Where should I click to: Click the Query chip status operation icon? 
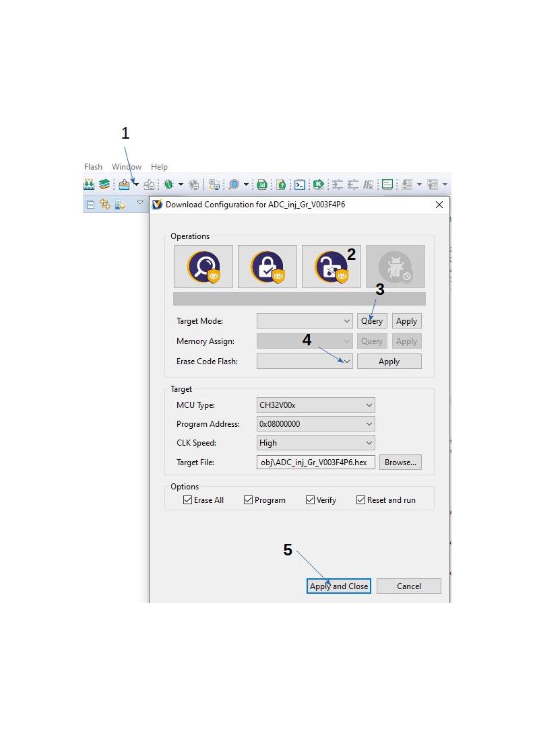click(203, 267)
